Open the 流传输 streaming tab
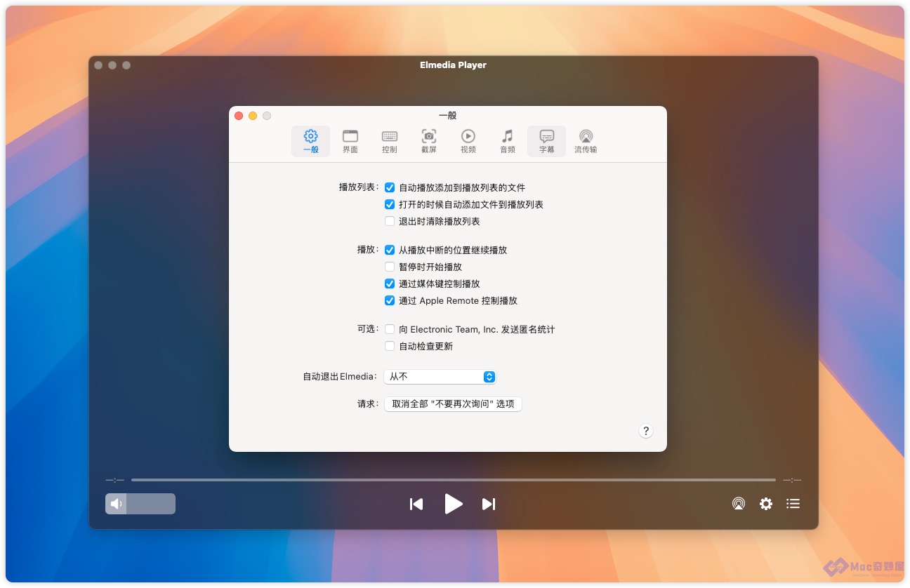The image size is (910, 588). pos(586,141)
